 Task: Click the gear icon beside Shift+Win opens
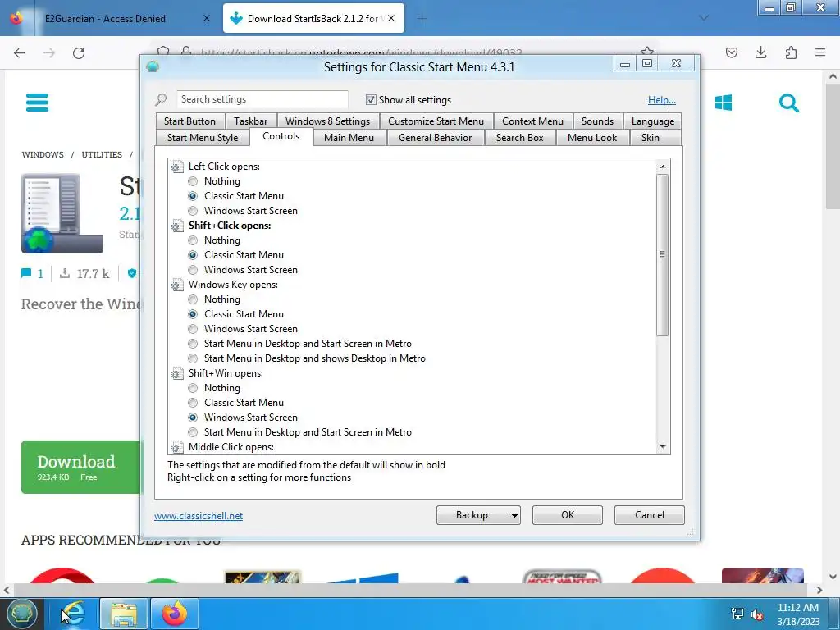pyautogui.click(x=177, y=373)
